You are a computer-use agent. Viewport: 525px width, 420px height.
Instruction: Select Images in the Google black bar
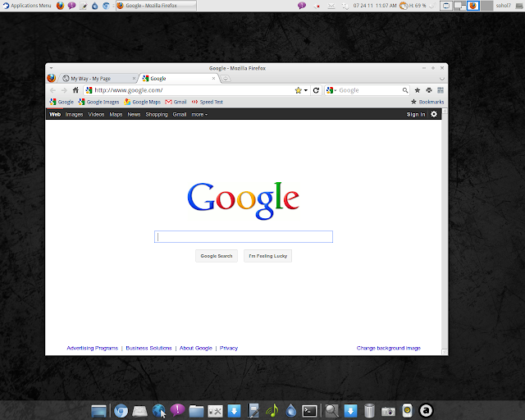click(74, 115)
